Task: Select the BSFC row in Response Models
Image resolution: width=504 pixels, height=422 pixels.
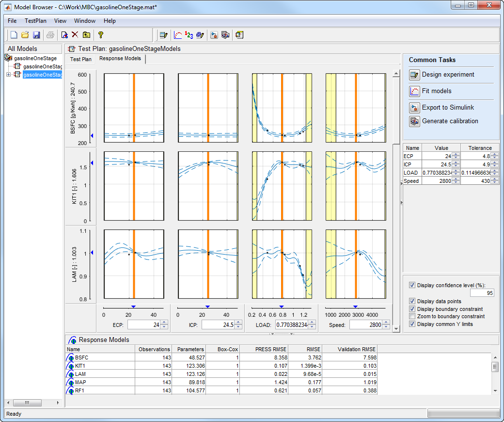Action: point(82,357)
